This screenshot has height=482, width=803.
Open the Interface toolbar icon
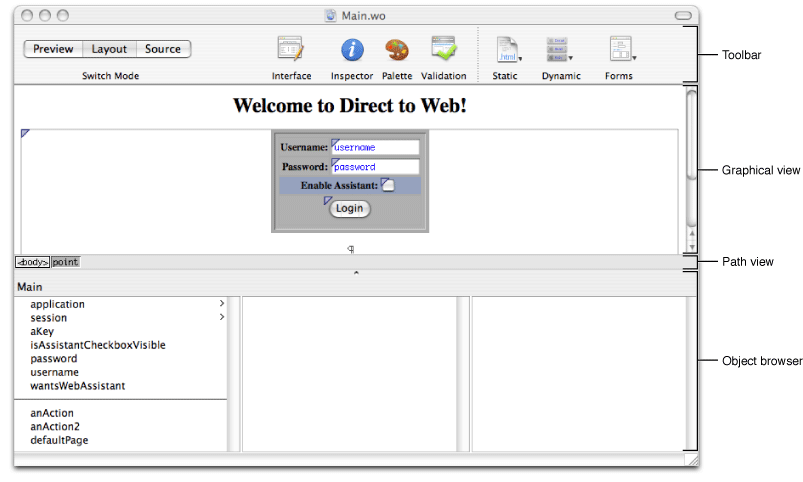(291, 50)
